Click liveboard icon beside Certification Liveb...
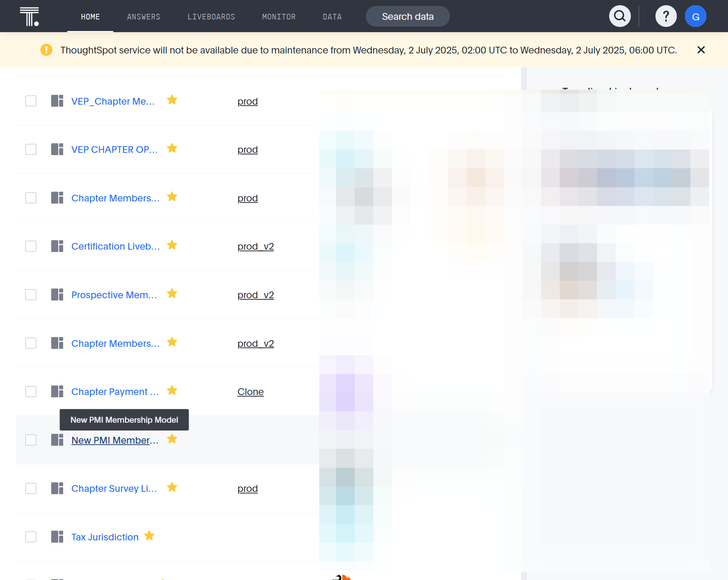The image size is (728, 580). coord(57,246)
